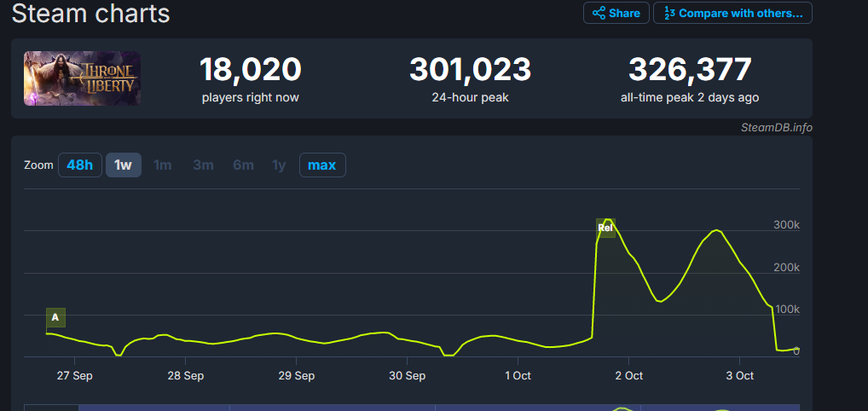
Task: Pick the 3m zoom range
Action: 203,165
